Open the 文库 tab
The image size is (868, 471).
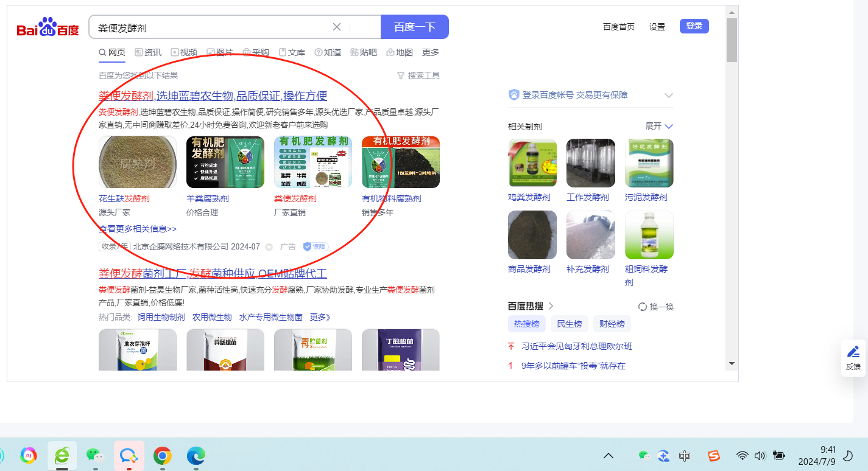coord(292,52)
